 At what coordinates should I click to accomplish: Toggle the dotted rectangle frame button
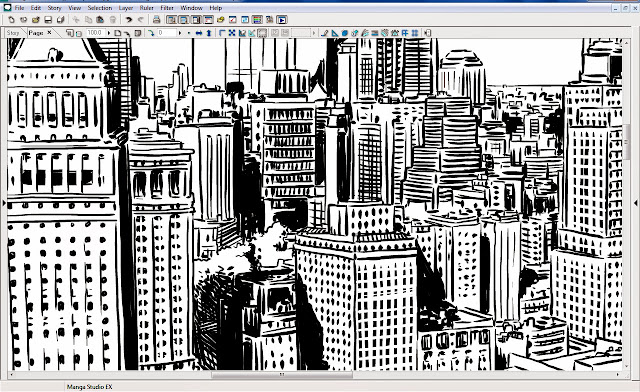click(x=262, y=33)
